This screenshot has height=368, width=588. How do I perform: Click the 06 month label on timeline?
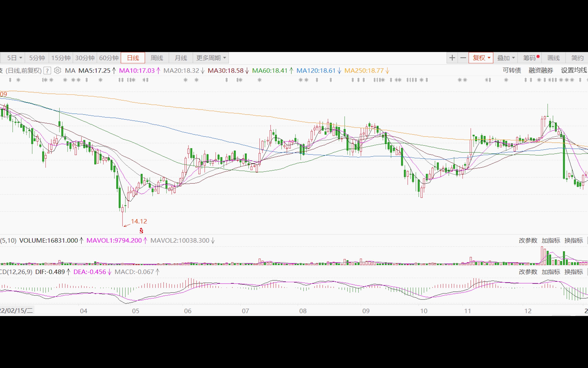coord(188,311)
